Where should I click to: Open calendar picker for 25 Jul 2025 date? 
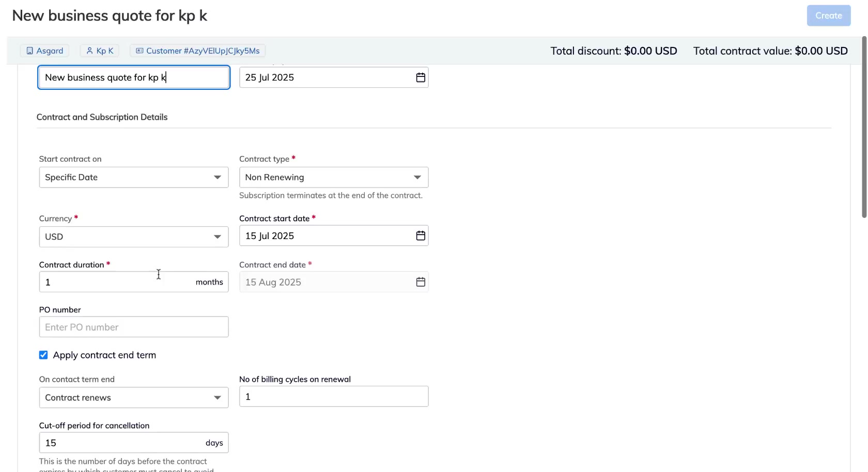(421, 77)
